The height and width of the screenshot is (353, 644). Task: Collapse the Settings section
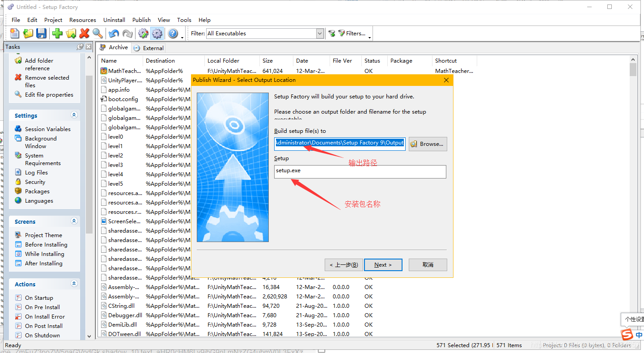point(74,115)
